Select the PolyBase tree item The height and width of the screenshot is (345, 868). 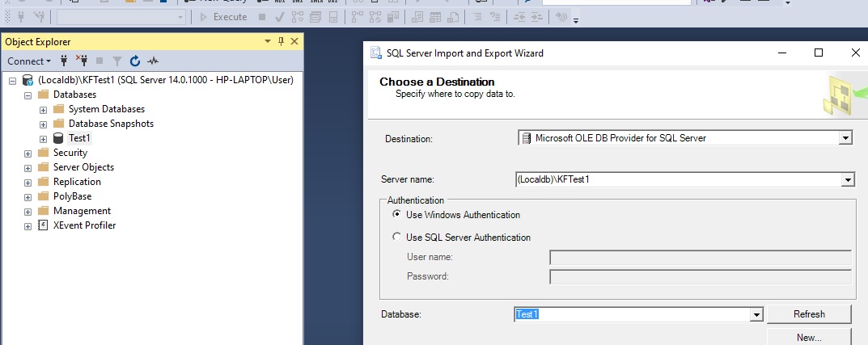click(x=73, y=196)
